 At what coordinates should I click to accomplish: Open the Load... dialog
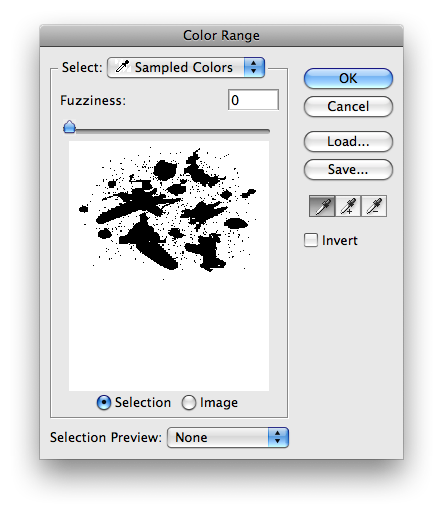point(348,141)
